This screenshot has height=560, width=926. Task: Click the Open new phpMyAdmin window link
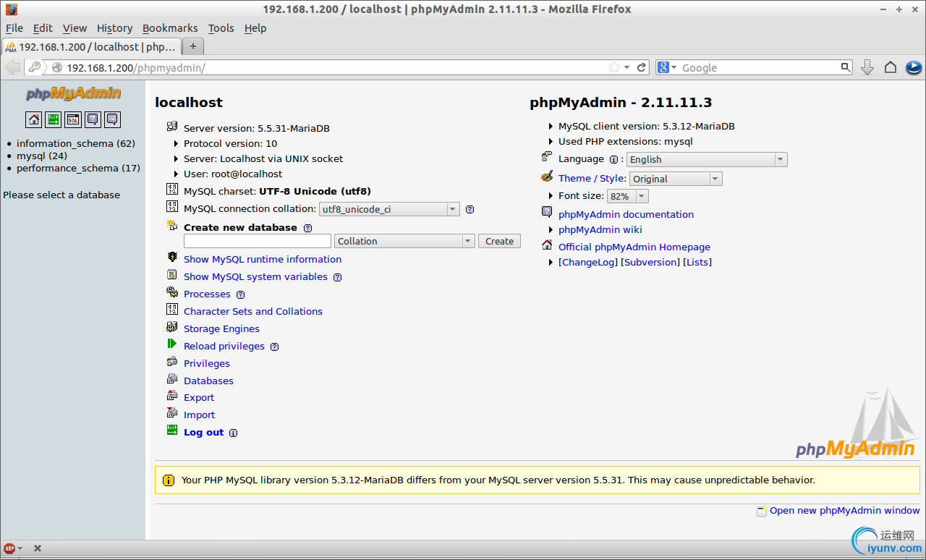(845, 510)
